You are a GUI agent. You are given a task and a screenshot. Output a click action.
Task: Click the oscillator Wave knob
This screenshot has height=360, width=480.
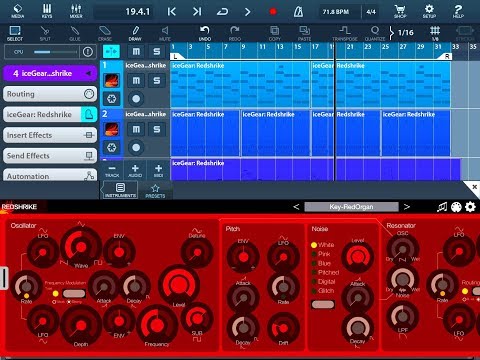(x=81, y=247)
